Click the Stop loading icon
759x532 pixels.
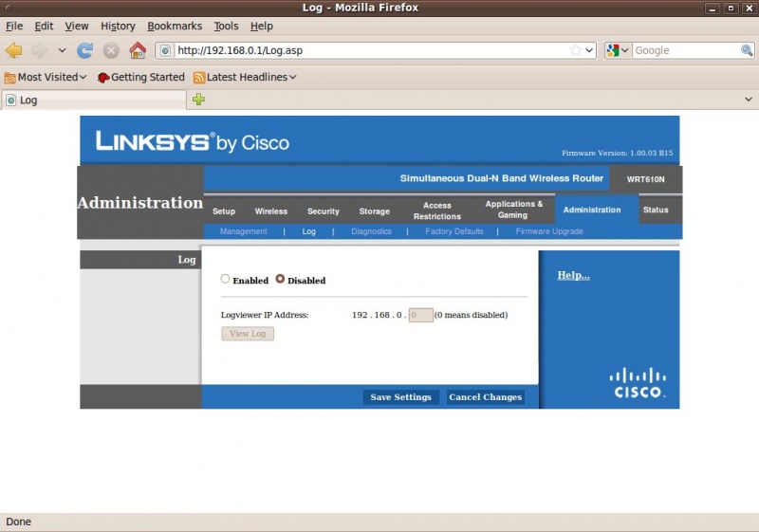(111, 50)
